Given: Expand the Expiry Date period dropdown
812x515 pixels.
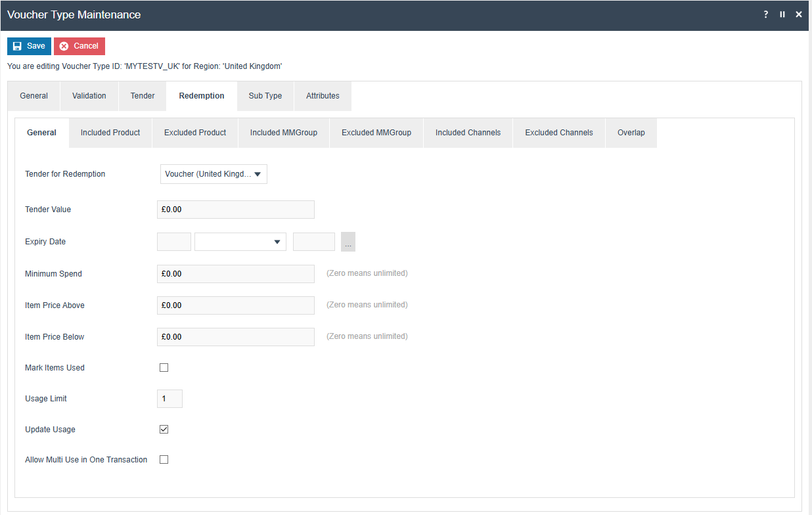Looking at the screenshot, I should pyautogui.click(x=240, y=242).
